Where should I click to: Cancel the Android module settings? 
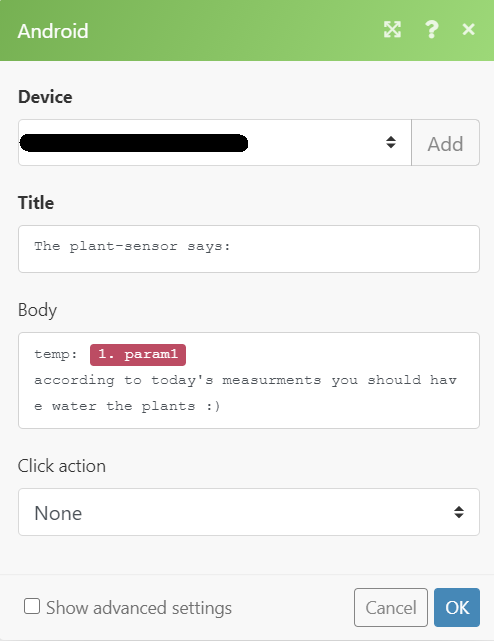click(x=391, y=607)
